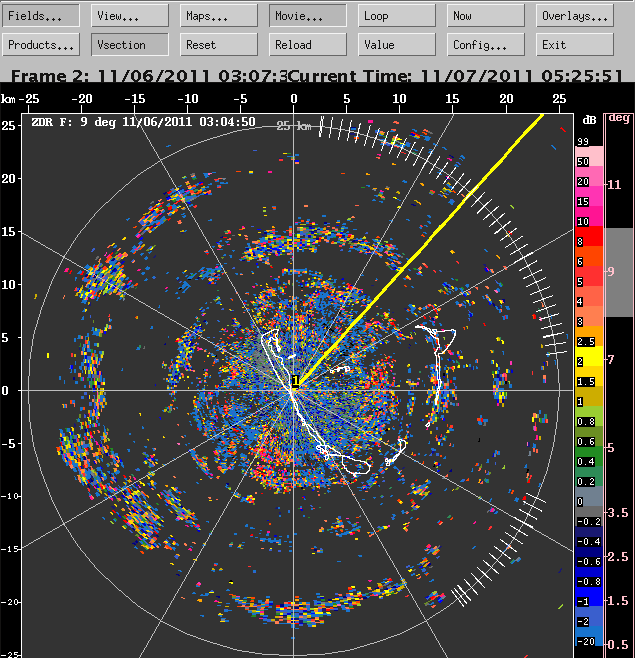
Task: Open the Maps... dialog
Action: pos(219,16)
